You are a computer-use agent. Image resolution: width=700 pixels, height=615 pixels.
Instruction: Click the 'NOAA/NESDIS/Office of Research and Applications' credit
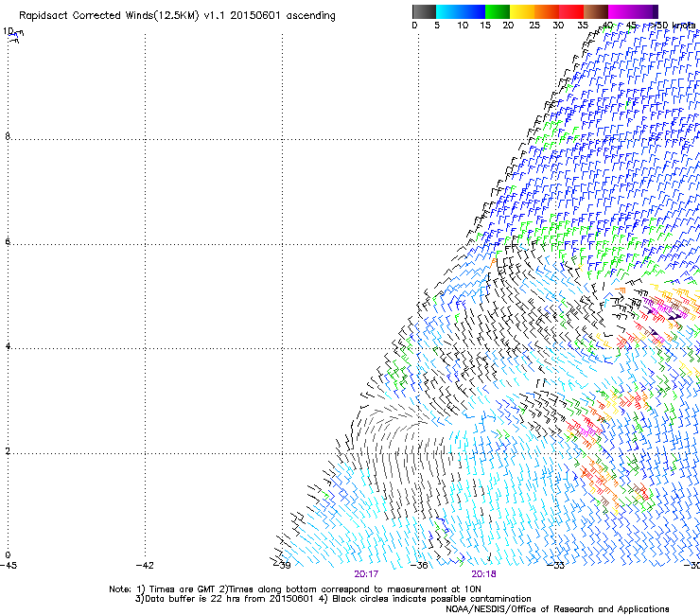pyautogui.click(x=557, y=609)
